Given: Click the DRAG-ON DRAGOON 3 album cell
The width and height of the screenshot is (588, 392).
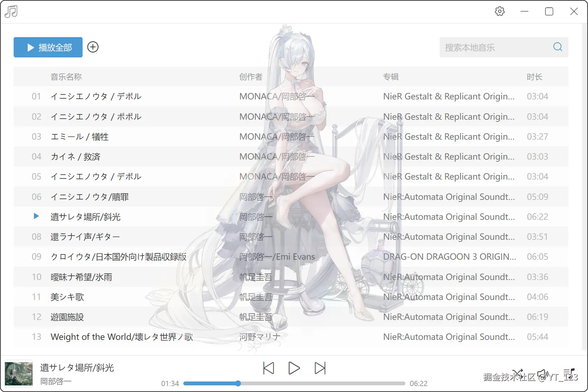Looking at the screenshot, I should (x=449, y=257).
